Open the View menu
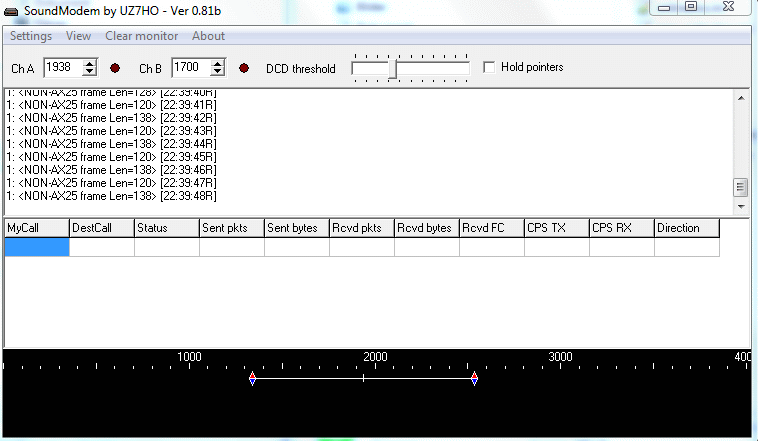 pos(78,36)
